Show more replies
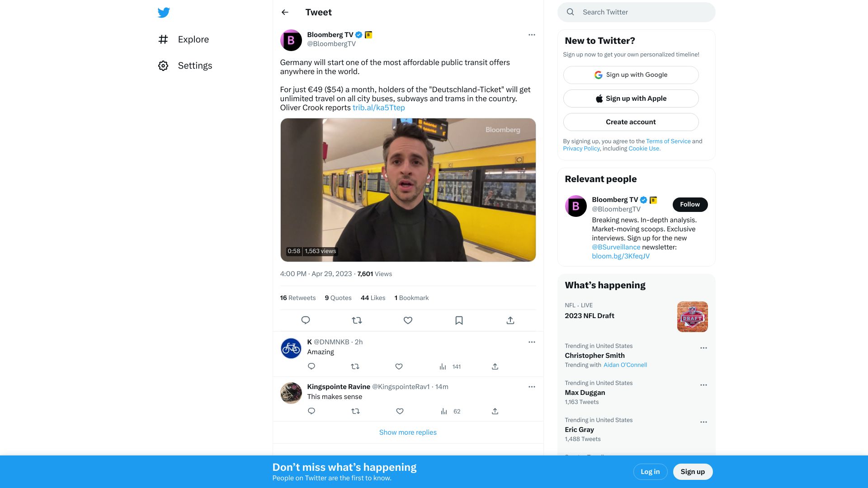Screen dimensions: 868x488 pyautogui.click(x=408, y=432)
